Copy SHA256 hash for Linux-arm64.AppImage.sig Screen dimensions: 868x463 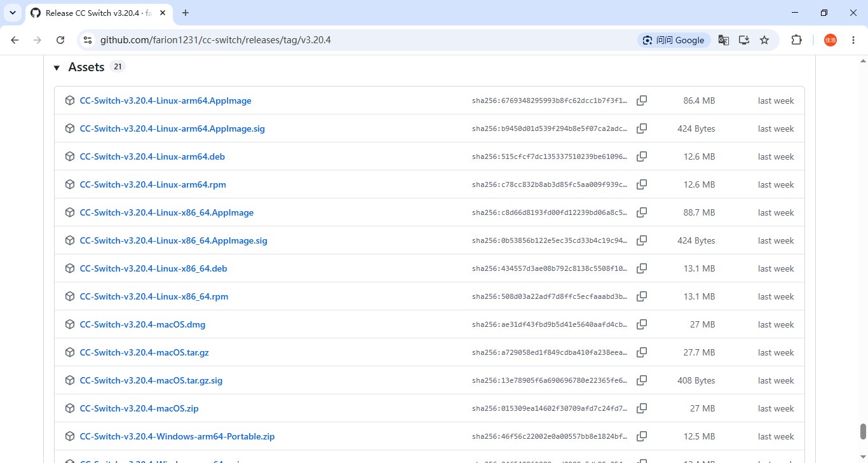(642, 128)
